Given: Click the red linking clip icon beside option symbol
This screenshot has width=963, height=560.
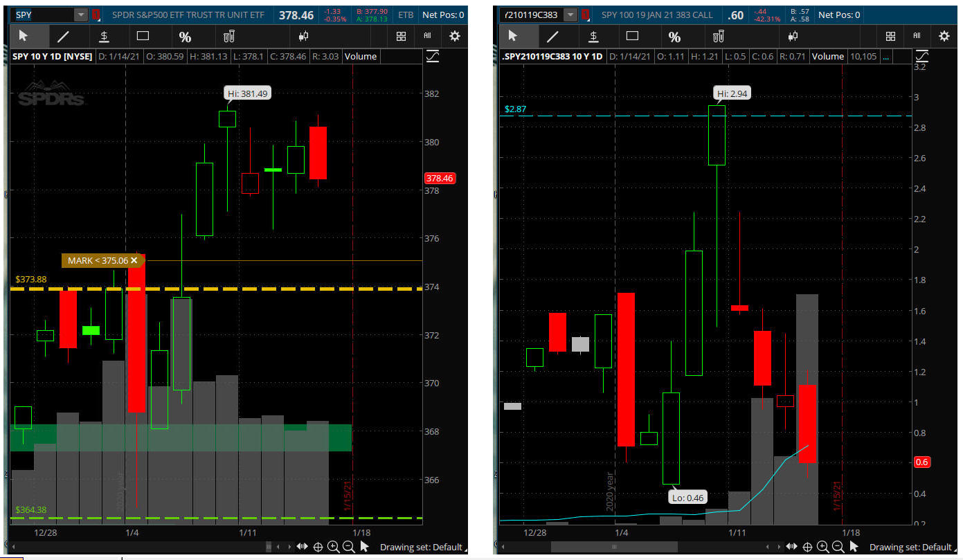Looking at the screenshot, I should click(586, 15).
